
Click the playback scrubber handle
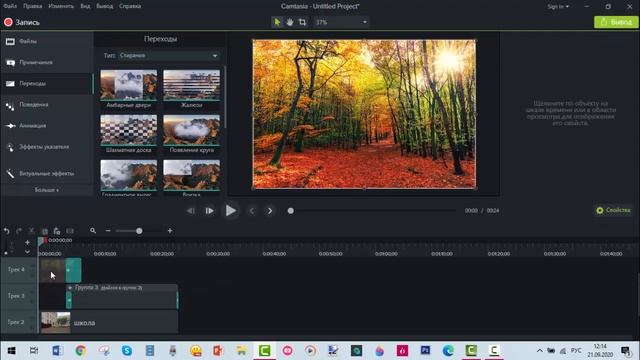pos(291,211)
